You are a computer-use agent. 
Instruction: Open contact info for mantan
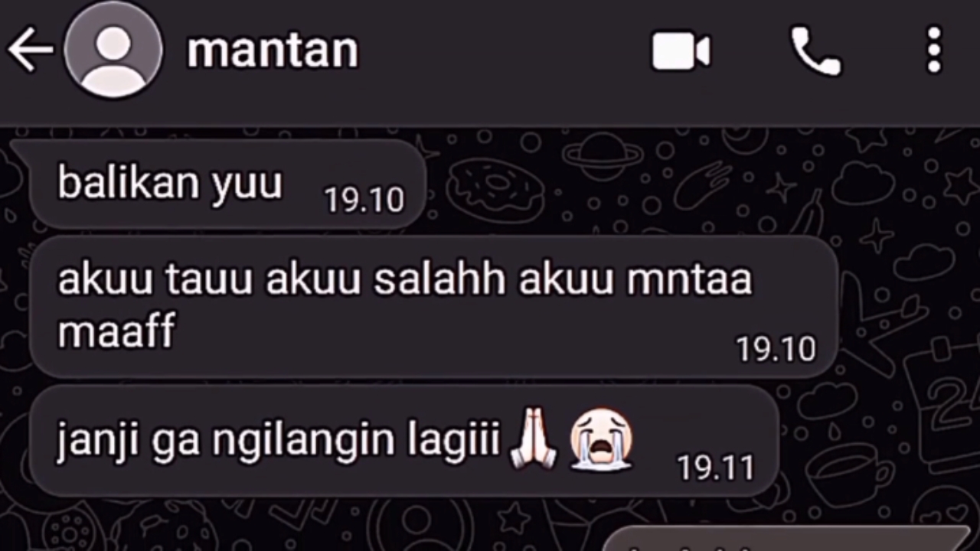(x=273, y=51)
